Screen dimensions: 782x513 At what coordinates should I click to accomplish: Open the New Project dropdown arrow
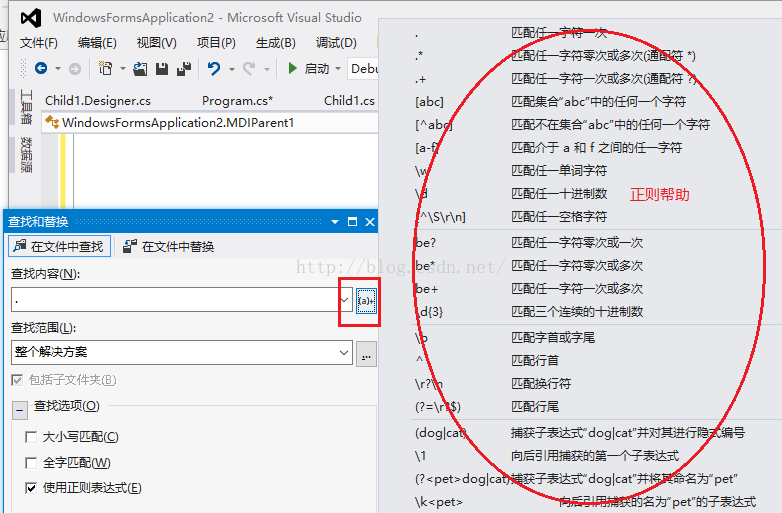(x=122, y=69)
